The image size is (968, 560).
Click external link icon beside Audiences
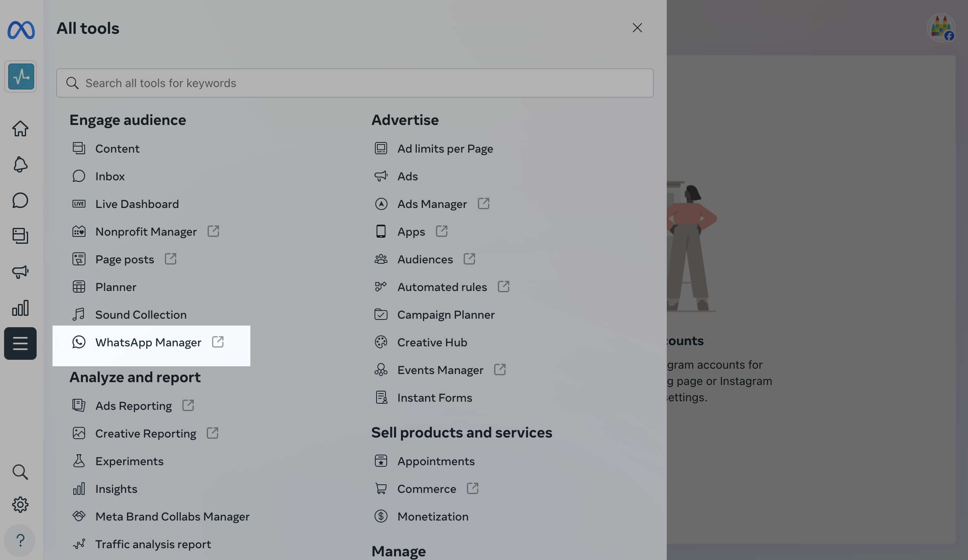[x=469, y=259]
